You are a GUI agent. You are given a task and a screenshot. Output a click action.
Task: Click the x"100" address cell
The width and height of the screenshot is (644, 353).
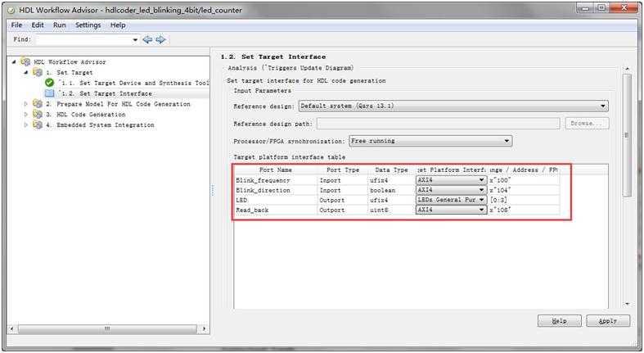[x=523, y=180]
